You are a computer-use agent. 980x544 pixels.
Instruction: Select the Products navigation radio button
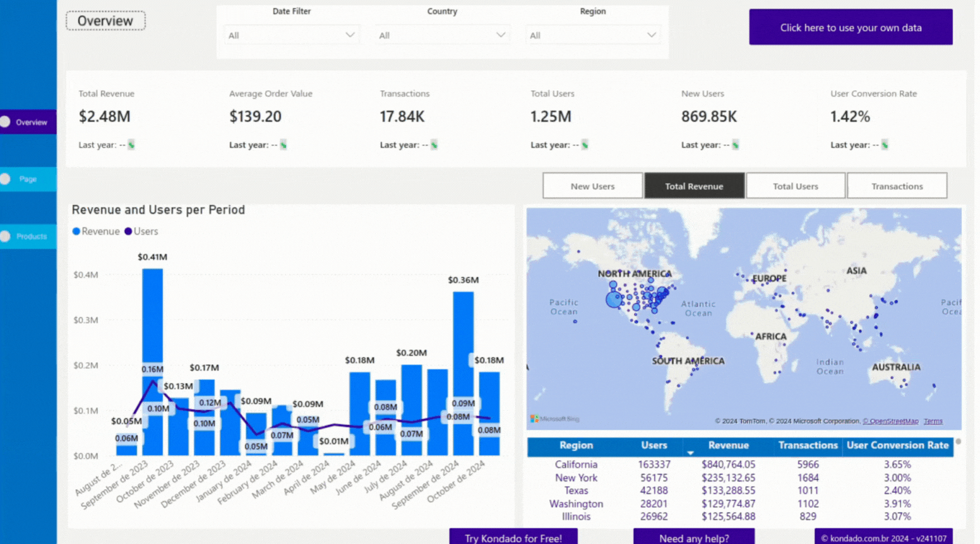5,236
